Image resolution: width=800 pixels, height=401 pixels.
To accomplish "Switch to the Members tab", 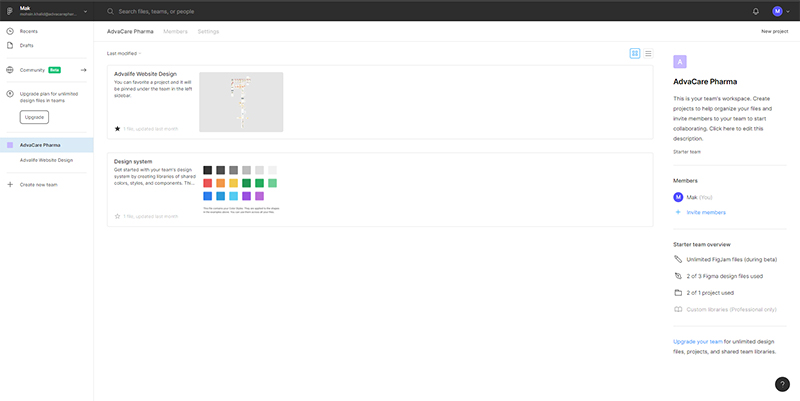I will (176, 32).
